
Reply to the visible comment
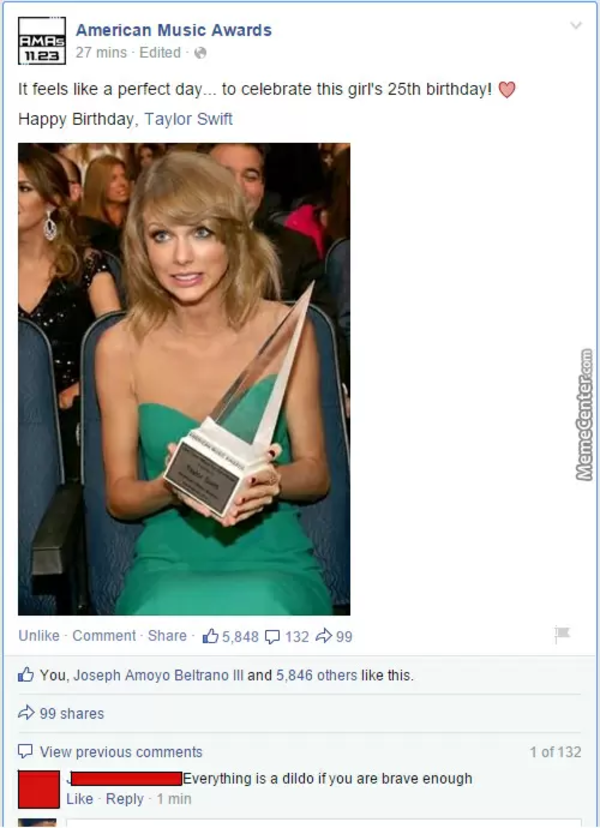125,799
